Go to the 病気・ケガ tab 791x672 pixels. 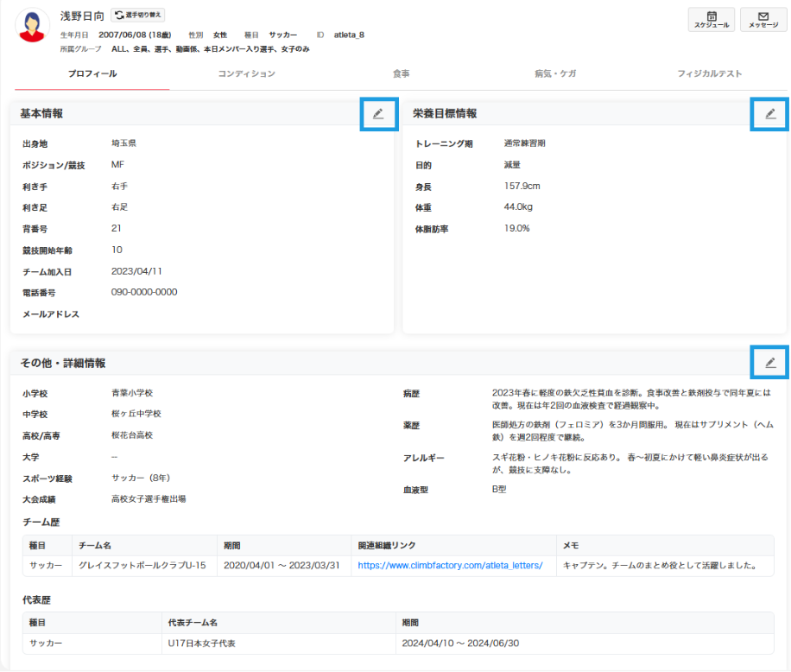point(555,74)
